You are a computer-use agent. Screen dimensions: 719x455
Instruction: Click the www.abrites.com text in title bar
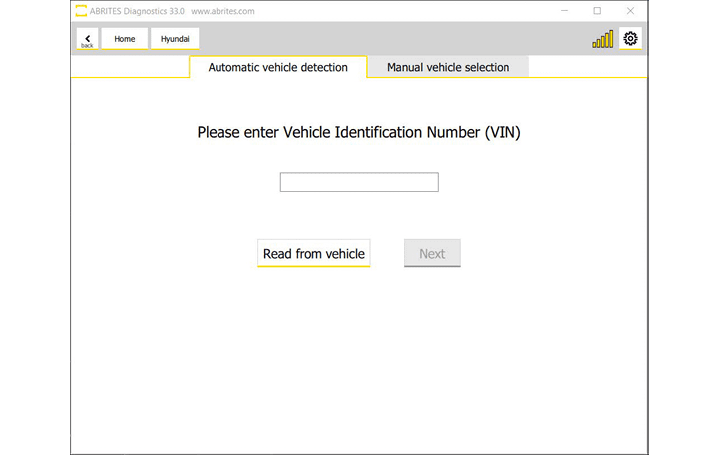point(222,11)
